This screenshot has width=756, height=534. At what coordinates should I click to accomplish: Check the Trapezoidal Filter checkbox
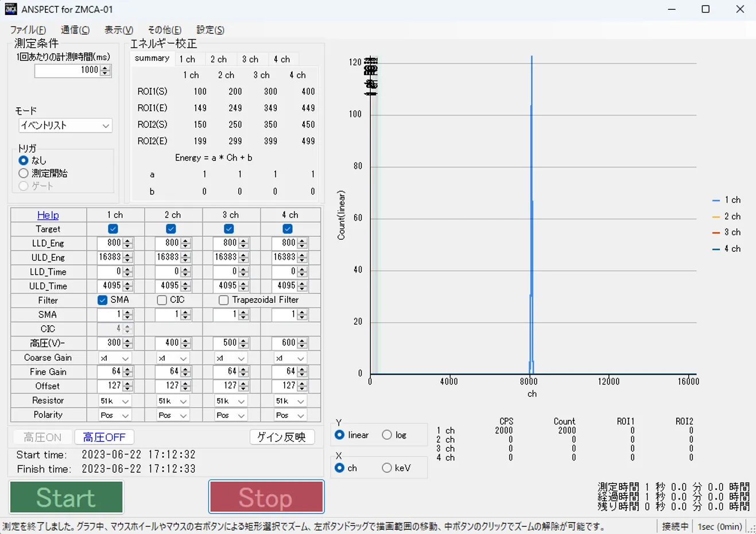(x=224, y=300)
